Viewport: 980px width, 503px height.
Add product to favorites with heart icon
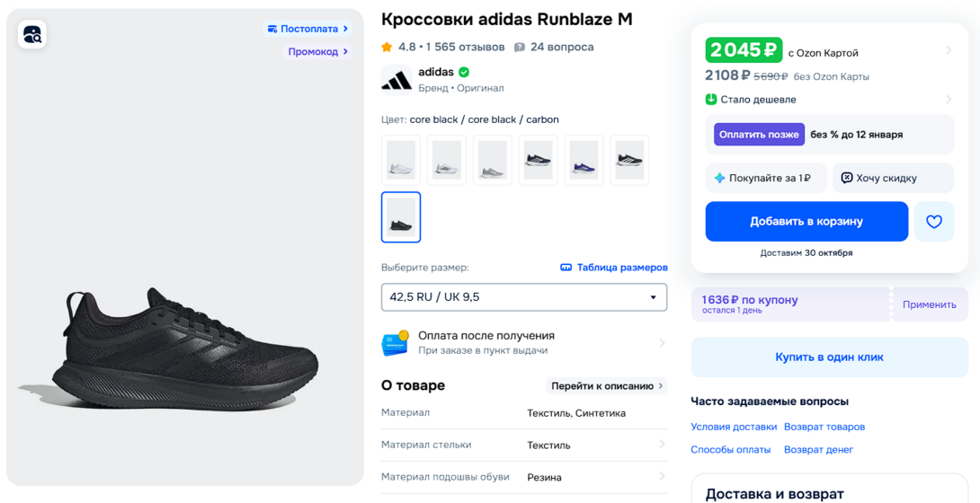click(934, 222)
